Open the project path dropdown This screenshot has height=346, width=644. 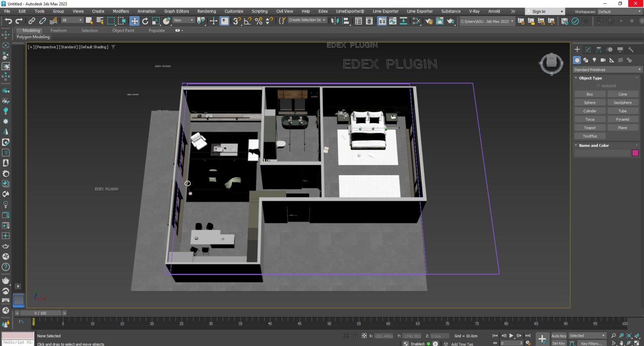487,21
